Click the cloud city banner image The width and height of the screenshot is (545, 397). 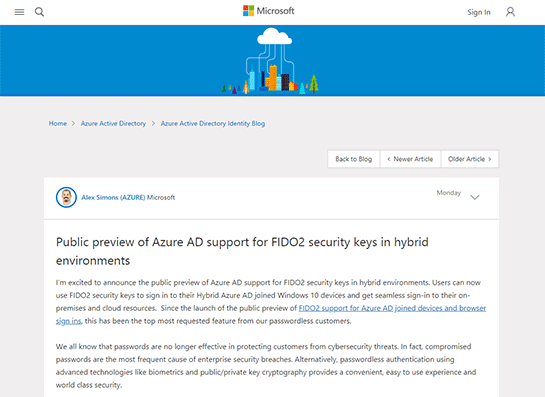pyautogui.click(x=271, y=61)
